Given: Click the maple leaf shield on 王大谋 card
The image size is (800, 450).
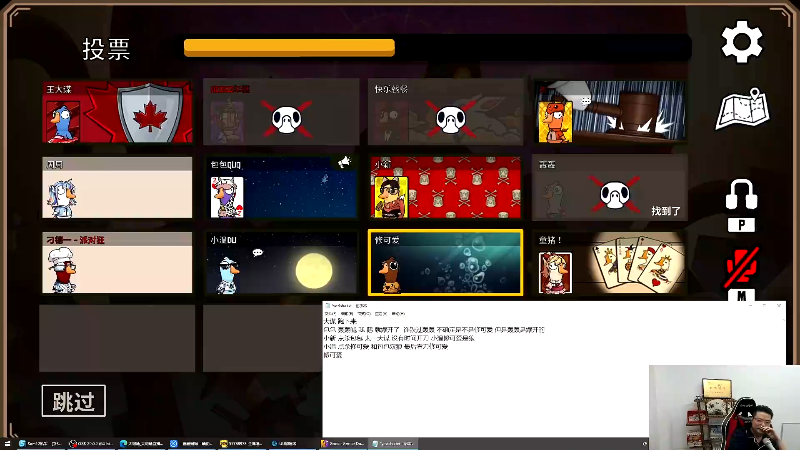Looking at the screenshot, I should pyautogui.click(x=149, y=113).
